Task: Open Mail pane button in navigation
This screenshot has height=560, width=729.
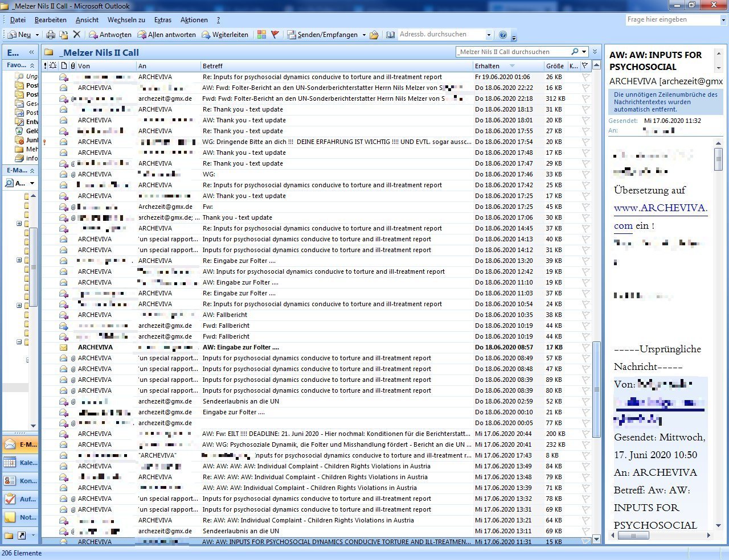Action: tap(21, 444)
